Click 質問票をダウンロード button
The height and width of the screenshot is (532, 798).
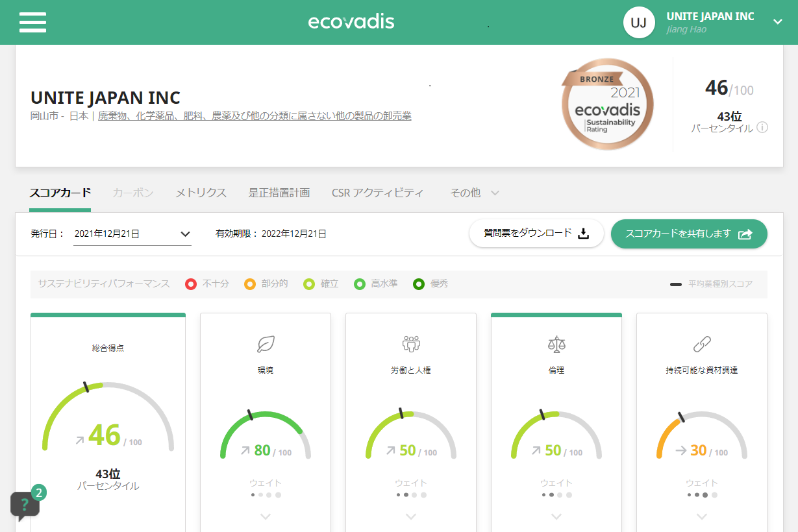tap(536, 234)
